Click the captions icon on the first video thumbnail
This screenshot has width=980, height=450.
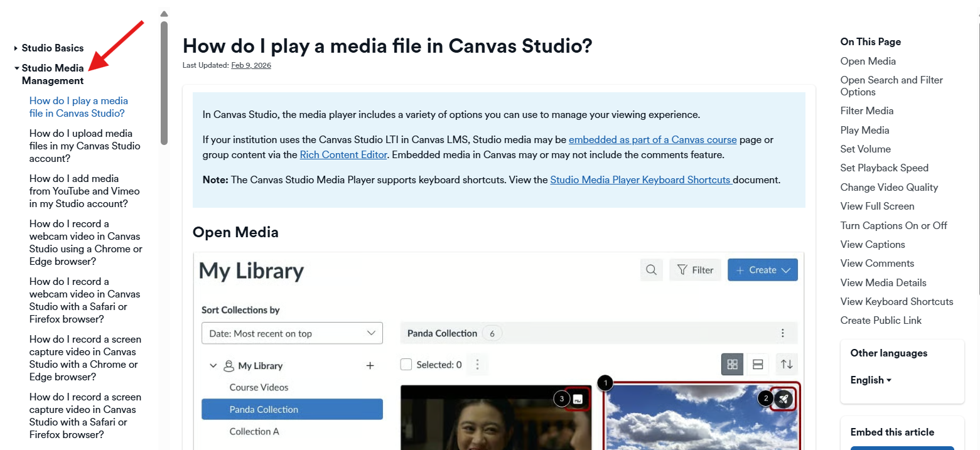click(578, 399)
